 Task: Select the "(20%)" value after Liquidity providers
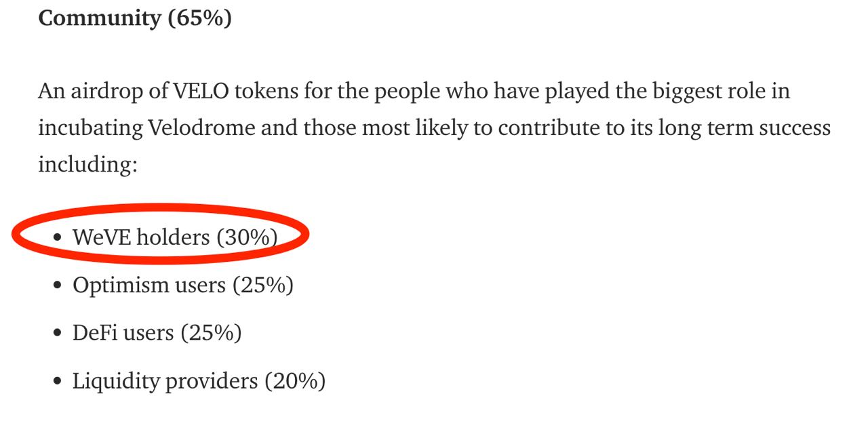295,382
